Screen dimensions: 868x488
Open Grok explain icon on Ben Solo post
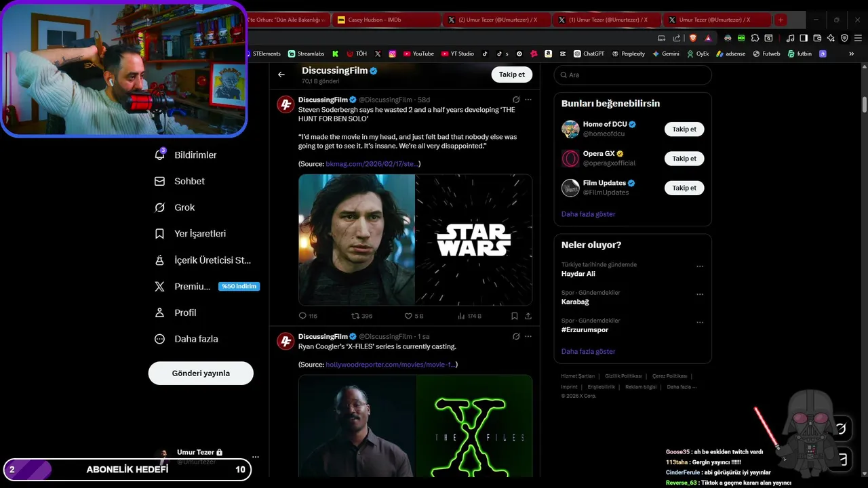[516, 100]
